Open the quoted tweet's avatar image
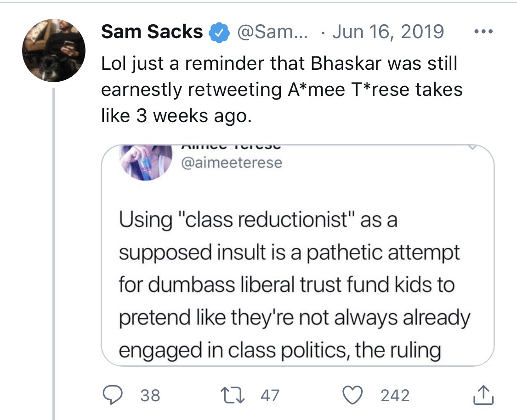Viewport: 517px width, 420px height. pos(146,163)
